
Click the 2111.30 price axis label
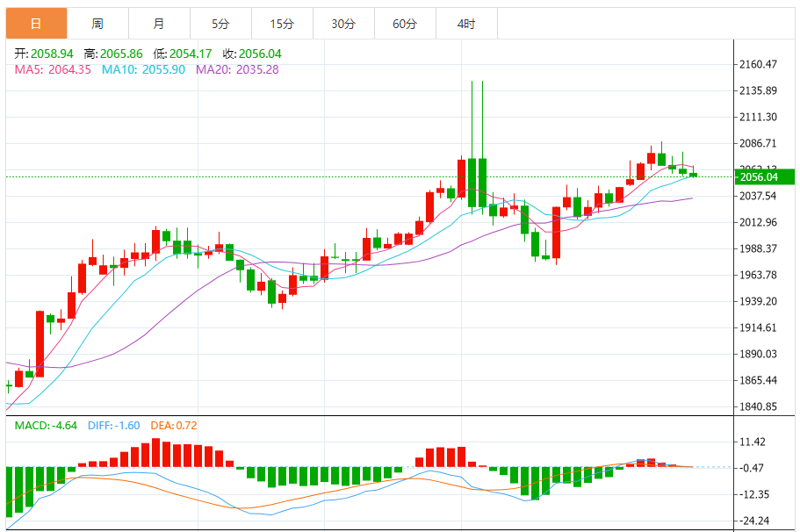click(x=758, y=118)
